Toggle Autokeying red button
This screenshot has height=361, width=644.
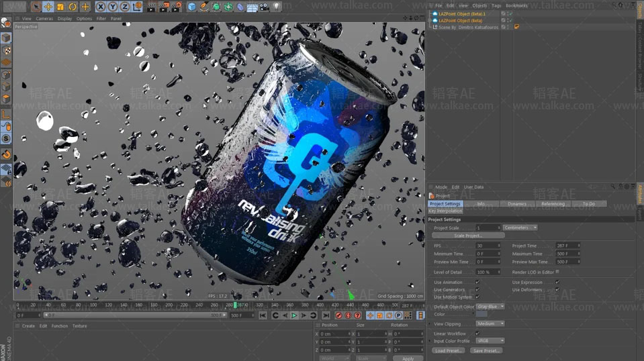tap(348, 315)
